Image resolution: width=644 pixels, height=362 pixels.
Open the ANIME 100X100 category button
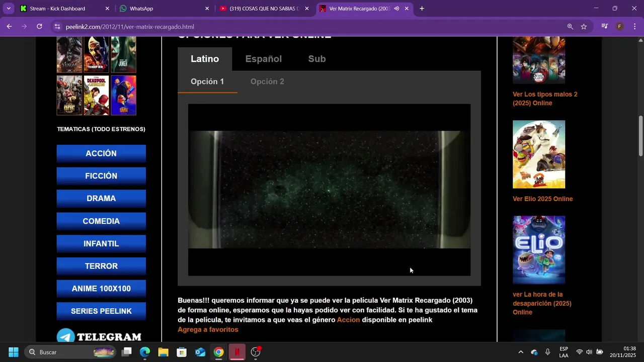pyautogui.click(x=101, y=289)
